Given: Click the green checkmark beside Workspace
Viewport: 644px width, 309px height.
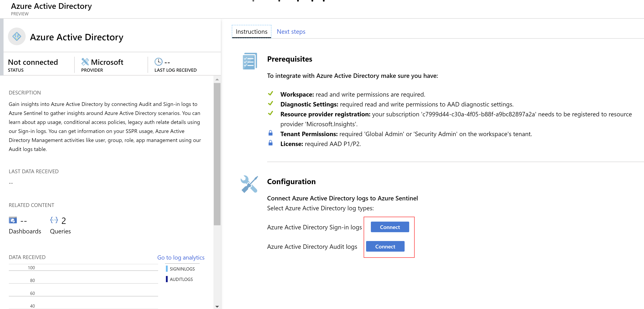Looking at the screenshot, I should click(270, 93).
